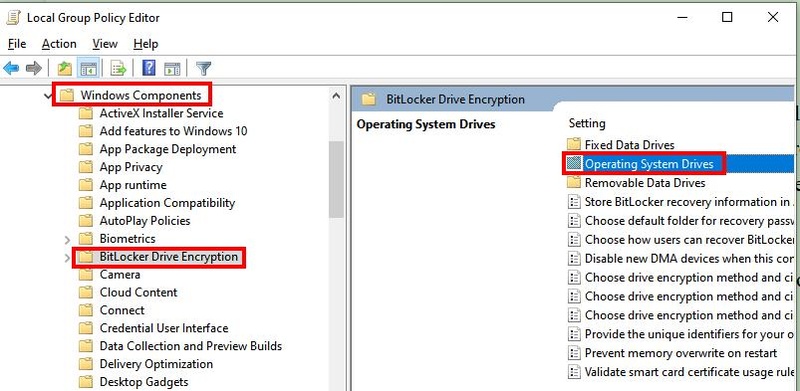The image size is (800, 391).
Task: Select Windows Components in the tree
Action: coord(141,95)
